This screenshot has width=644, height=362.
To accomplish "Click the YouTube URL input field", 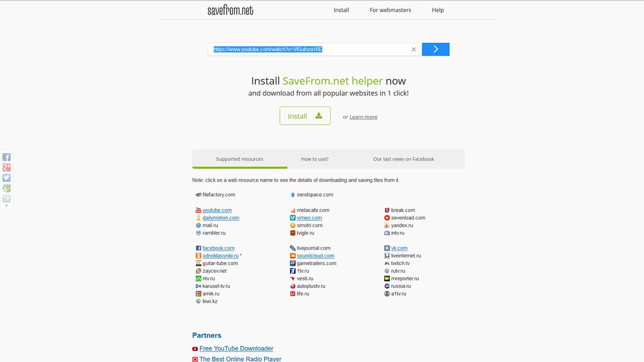I will point(314,49).
